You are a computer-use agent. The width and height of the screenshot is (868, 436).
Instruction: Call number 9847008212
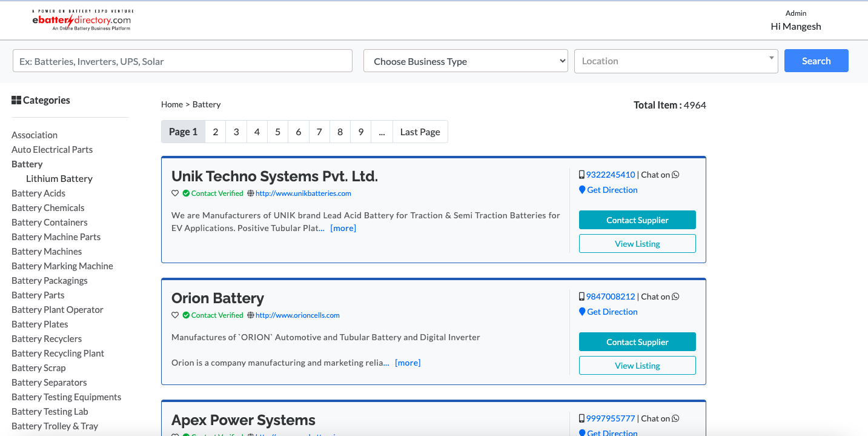pos(611,297)
